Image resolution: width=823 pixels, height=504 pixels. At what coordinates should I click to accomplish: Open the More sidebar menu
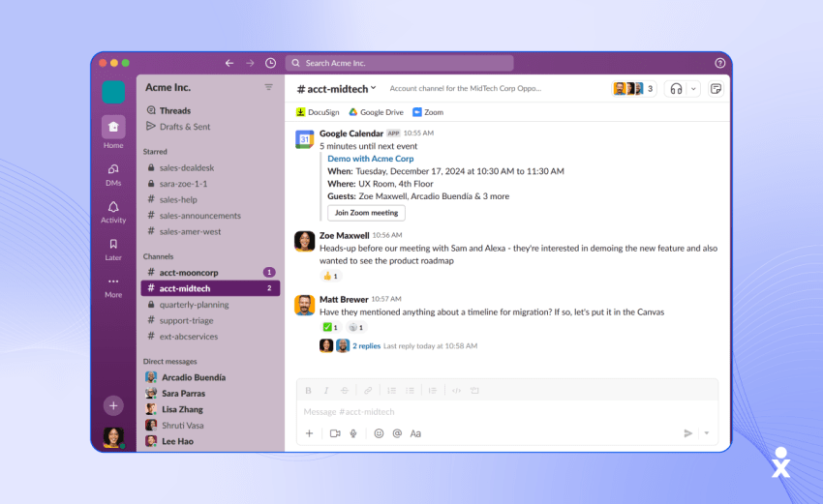pyautogui.click(x=113, y=287)
